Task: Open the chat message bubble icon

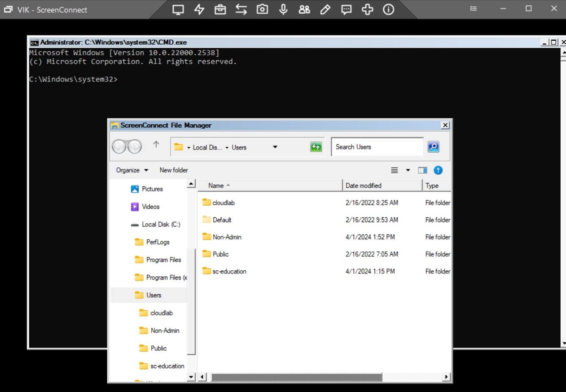Action: (346, 9)
